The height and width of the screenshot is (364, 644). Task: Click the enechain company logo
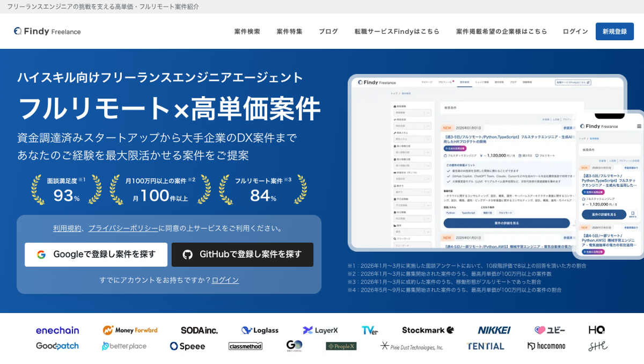click(57, 330)
